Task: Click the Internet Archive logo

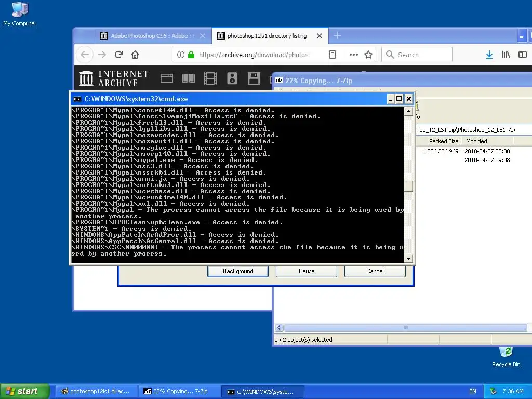Action: (x=114, y=78)
